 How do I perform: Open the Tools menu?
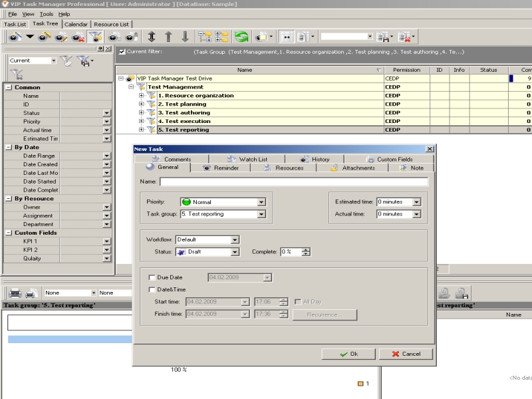tap(47, 14)
